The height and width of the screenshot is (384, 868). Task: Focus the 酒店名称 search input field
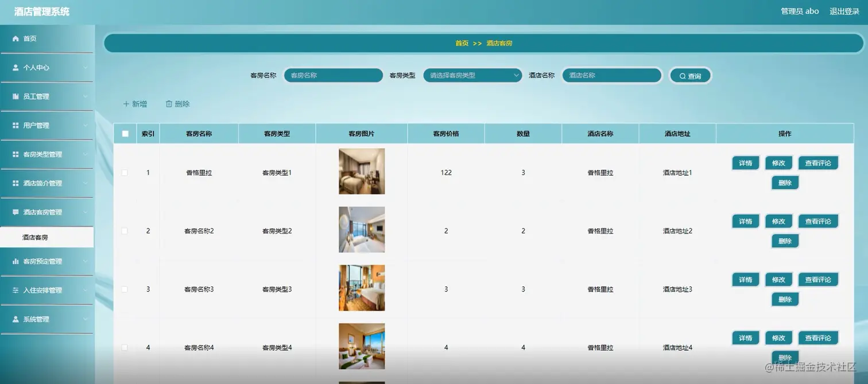[x=611, y=75]
